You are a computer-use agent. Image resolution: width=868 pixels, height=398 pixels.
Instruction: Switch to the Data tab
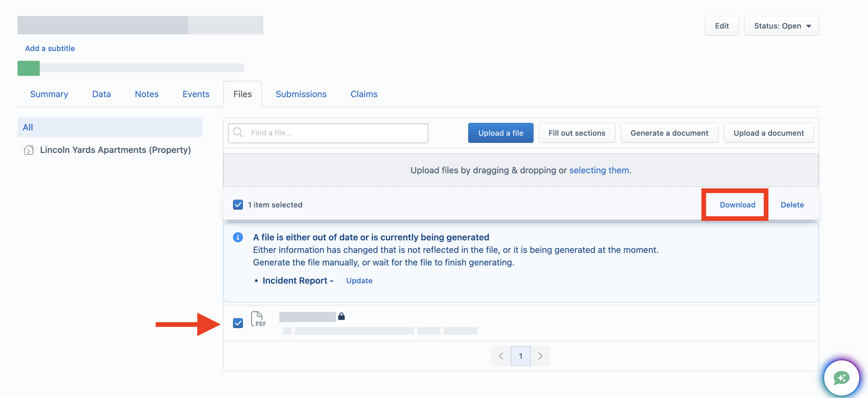101,94
